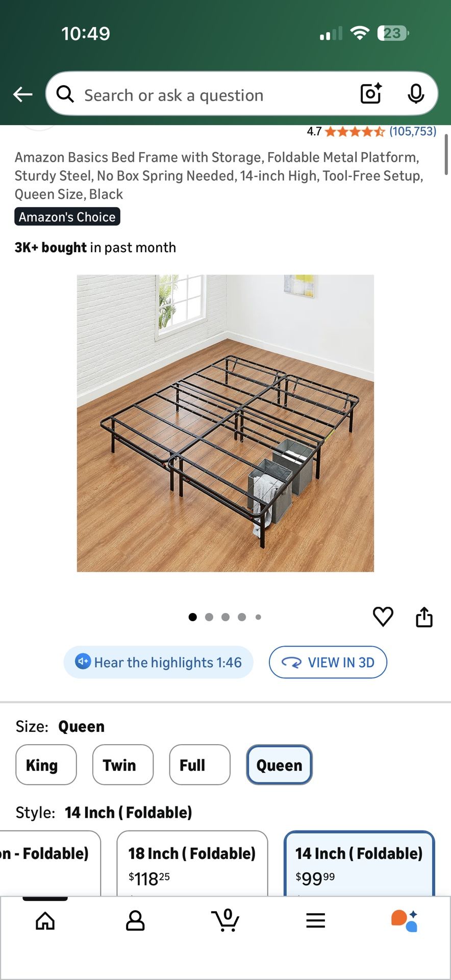Select the Full size option
The image size is (451, 980).
click(x=199, y=765)
